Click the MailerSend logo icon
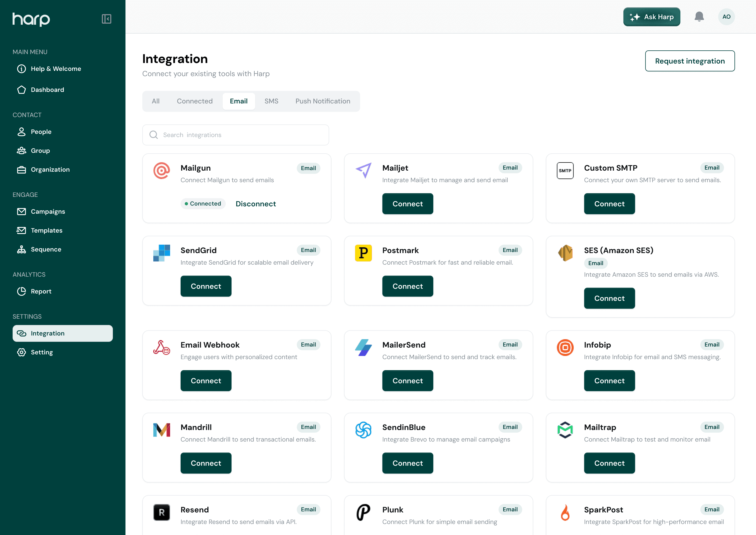 (363, 348)
